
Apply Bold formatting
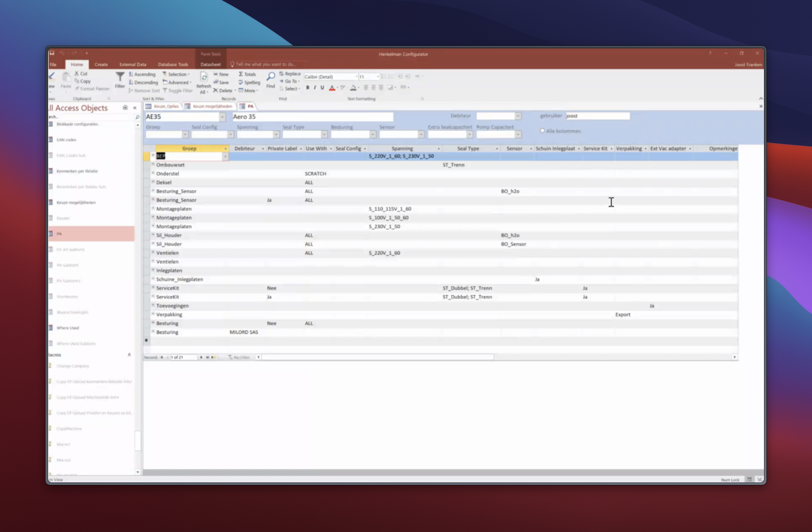coord(308,87)
